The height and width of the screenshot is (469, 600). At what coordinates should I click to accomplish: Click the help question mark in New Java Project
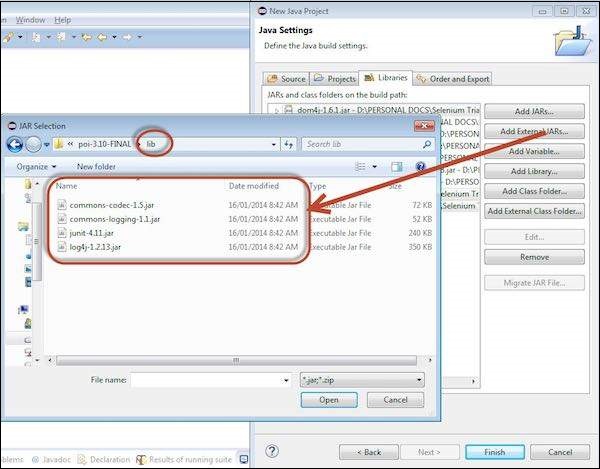[x=272, y=451]
